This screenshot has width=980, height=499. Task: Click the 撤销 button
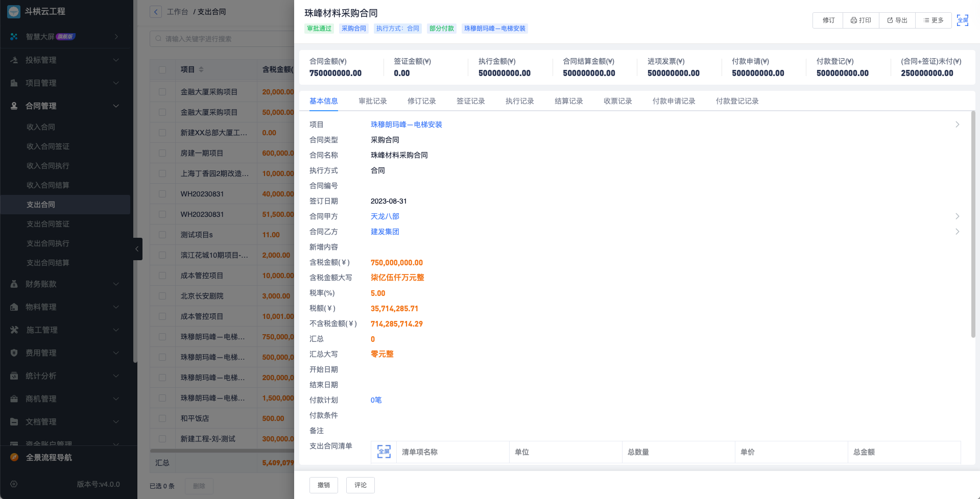coord(323,485)
